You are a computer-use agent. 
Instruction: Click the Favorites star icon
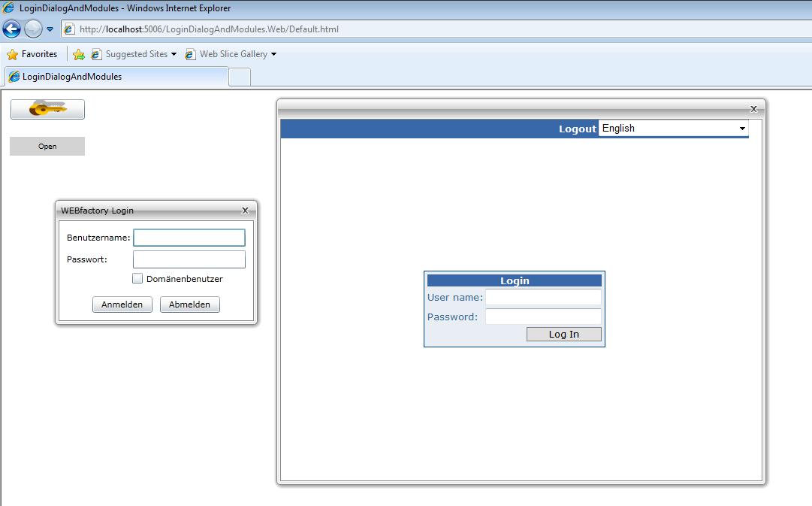coord(12,54)
